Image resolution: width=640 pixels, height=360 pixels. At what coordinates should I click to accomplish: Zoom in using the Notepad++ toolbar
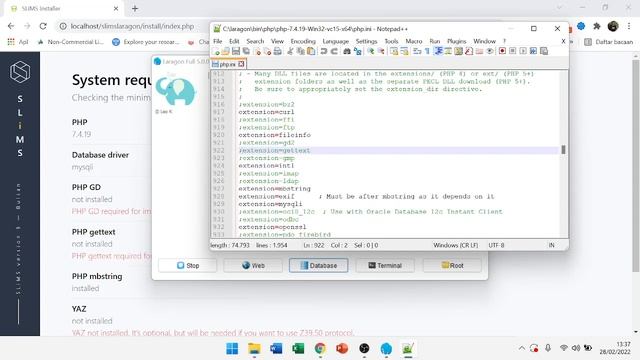[370, 51]
